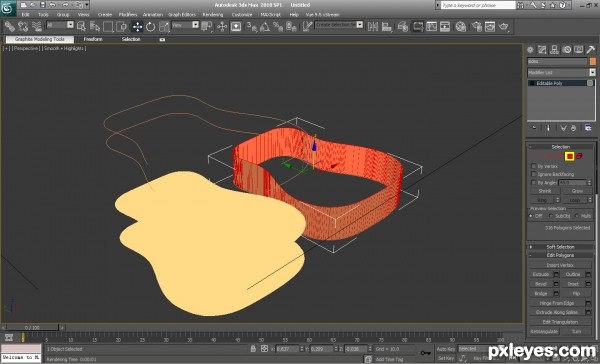The width and height of the screenshot is (600, 364).
Task: Click Configure Modifier Sets icon
Action: [588, 128]
